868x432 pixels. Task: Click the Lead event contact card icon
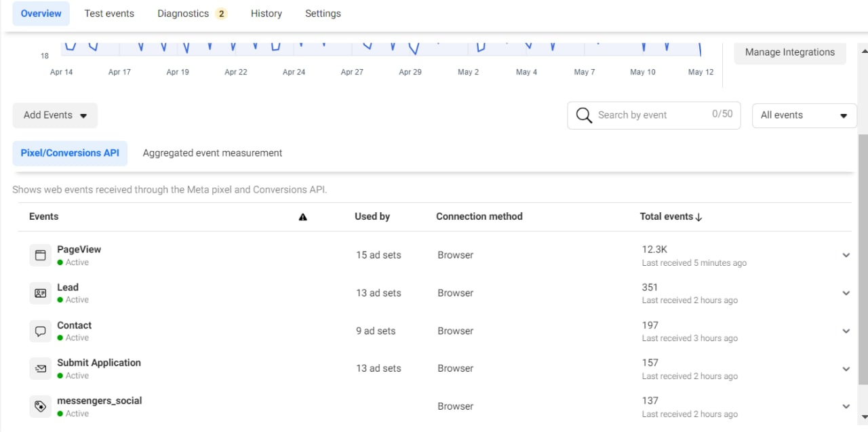click(x=40, y=294)
